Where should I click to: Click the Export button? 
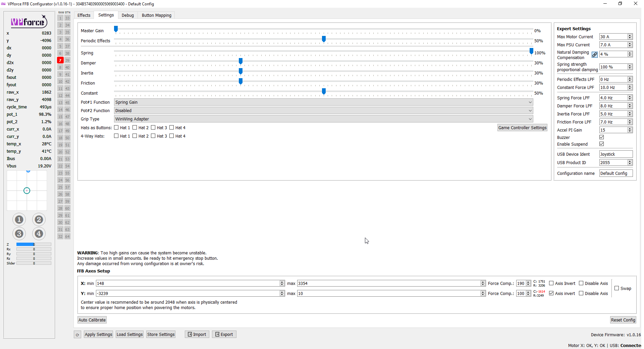click(224, 335)
